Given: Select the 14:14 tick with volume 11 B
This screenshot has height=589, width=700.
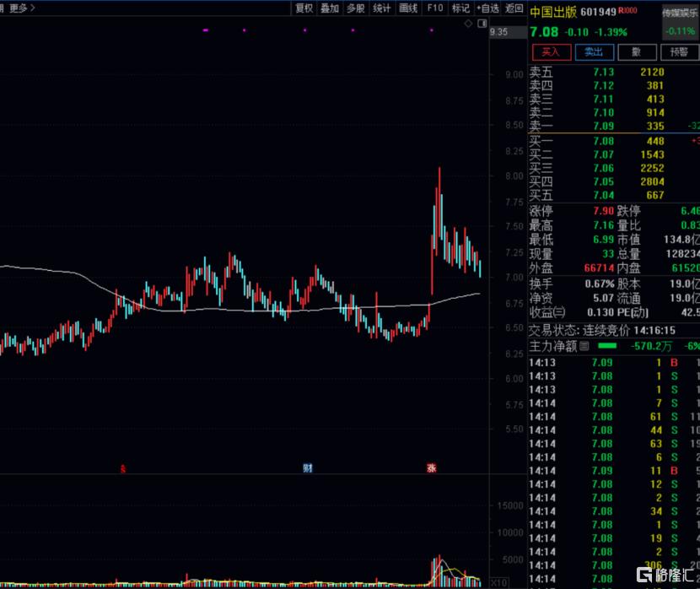Looking at the screenshot, I should [x=613, y=471].
